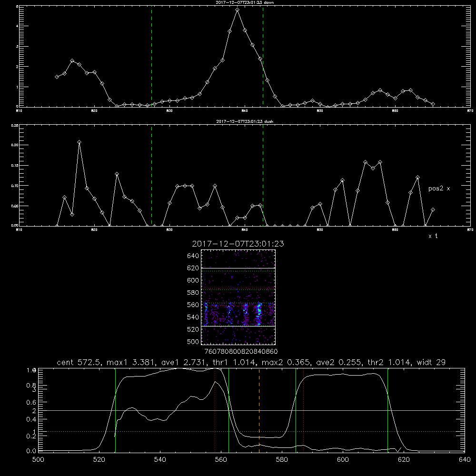Click the '840' x-axis label under dawn plot
The height and width of the screenshot is (476, 476).
[x=245, y=110]
